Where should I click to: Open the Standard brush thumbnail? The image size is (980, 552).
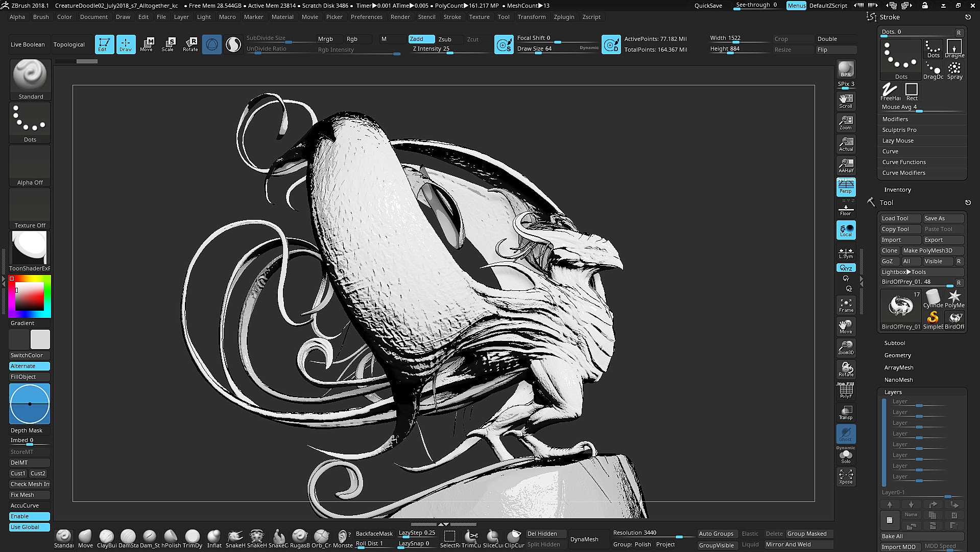coord(30,79)
